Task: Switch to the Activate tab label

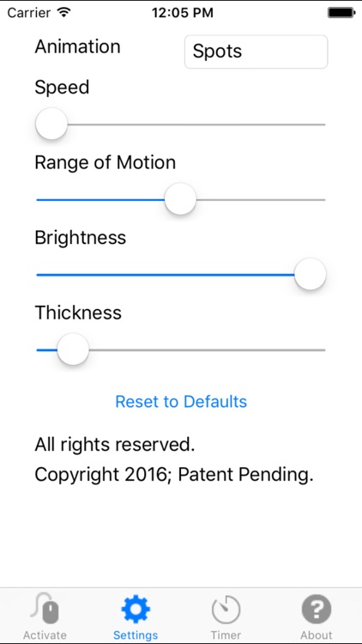Action: (45, 635)
